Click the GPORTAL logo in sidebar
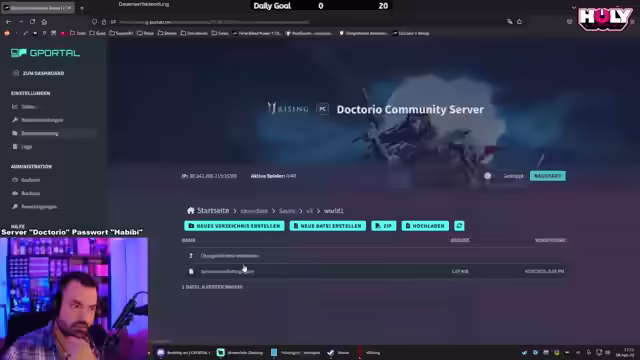 pos(45,53)
